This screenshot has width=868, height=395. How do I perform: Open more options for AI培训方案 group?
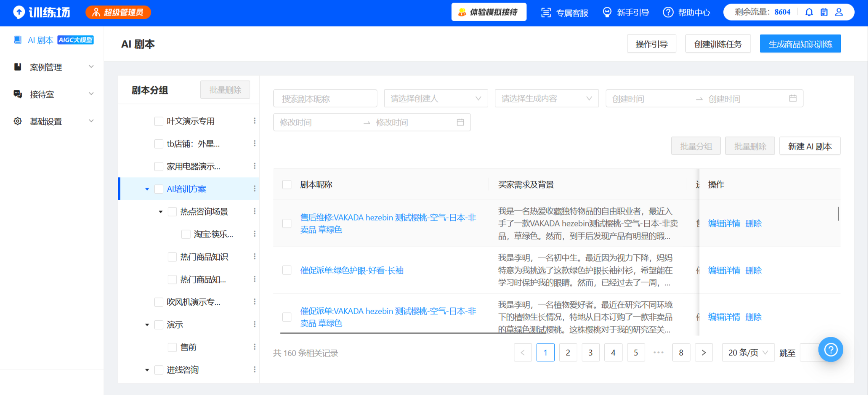click(x=254, y=189)
